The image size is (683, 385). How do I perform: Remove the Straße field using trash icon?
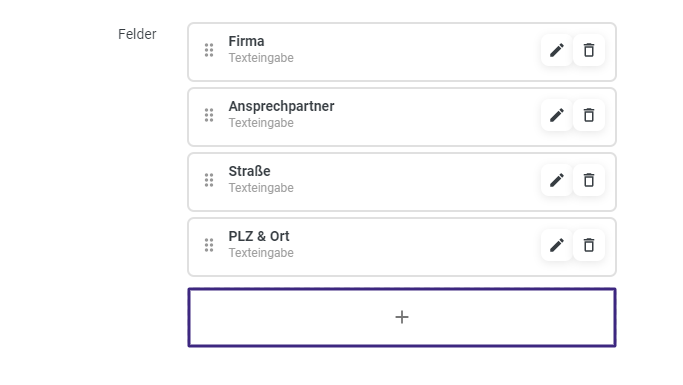(589, 180)
